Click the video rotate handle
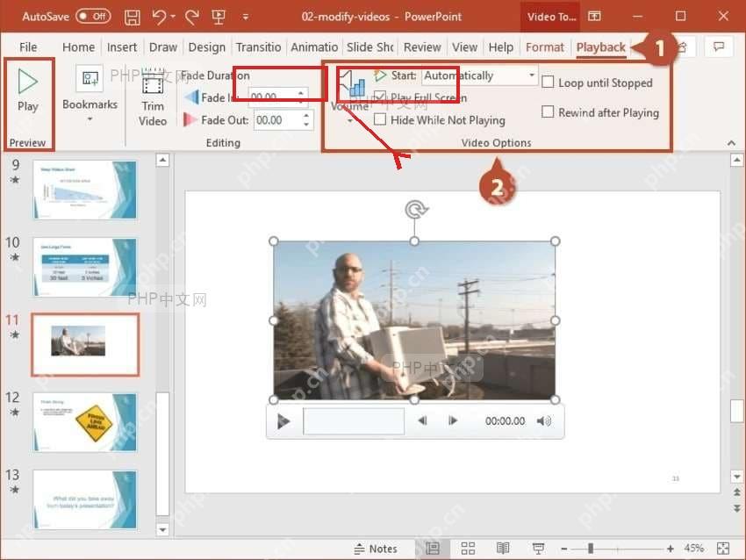The width and height of the screenshot is (746, 560). [x=416, y=210]
